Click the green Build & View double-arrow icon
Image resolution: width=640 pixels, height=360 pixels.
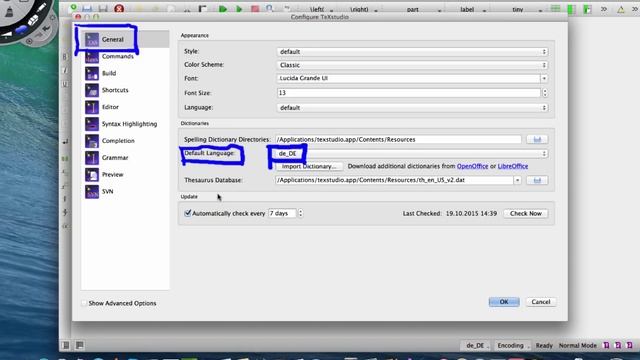click(222, 9)
